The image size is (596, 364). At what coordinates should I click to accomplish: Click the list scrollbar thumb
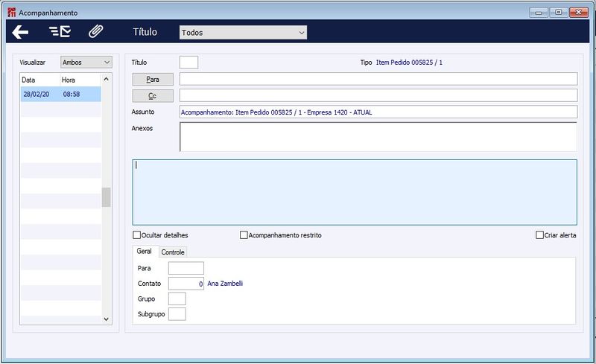pyautogui.click(x=107, y=197)
